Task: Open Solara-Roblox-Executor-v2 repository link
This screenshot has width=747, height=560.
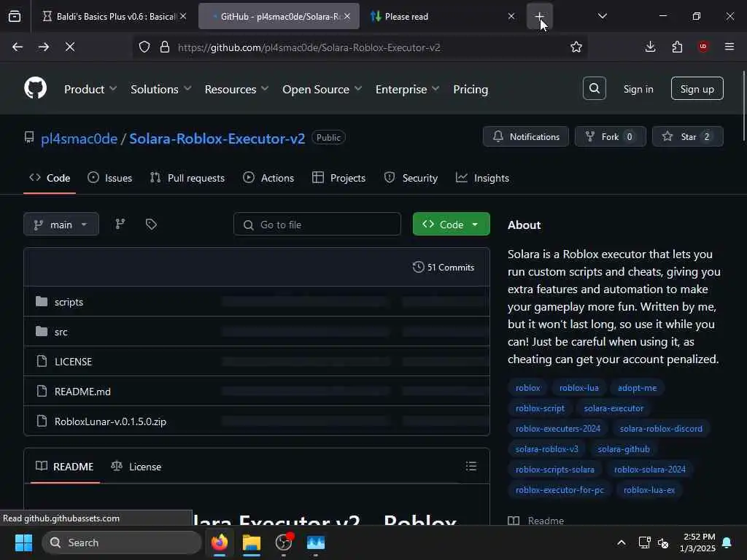Action: click(217, 139)
